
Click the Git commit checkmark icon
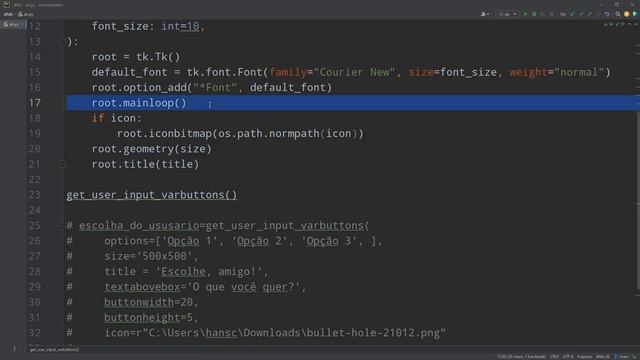tap(581, 14)
